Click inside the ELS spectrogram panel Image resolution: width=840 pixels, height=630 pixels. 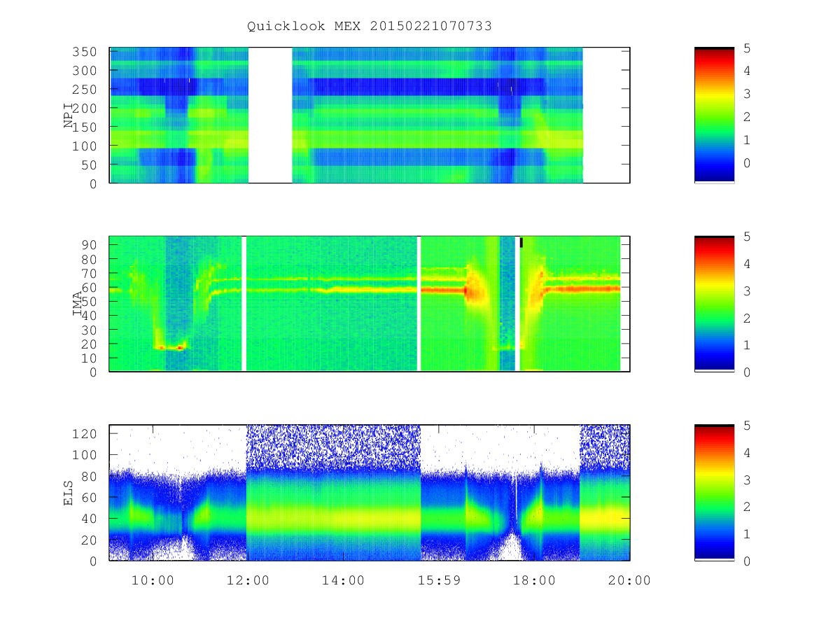pos(370,492)
